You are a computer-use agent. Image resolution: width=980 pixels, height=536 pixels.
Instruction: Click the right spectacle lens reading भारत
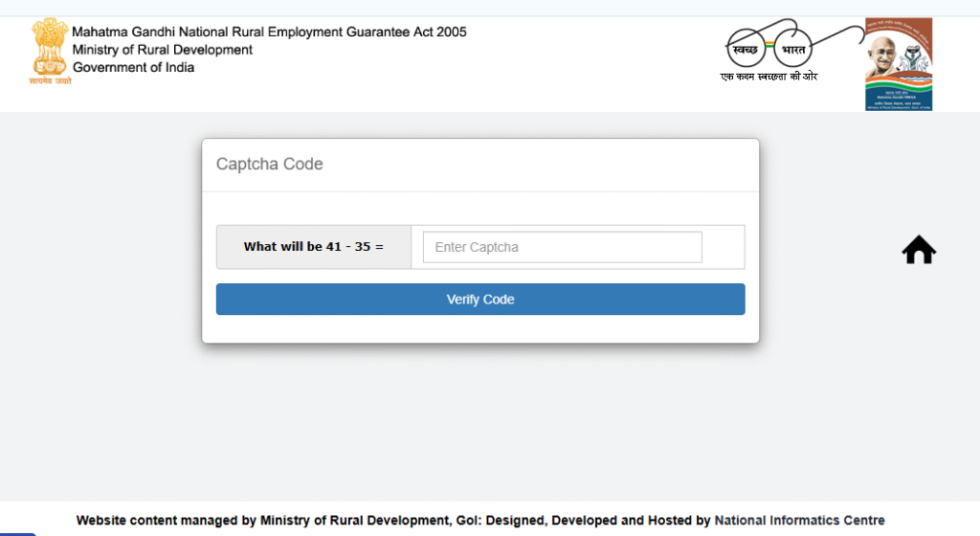(793, 49)
